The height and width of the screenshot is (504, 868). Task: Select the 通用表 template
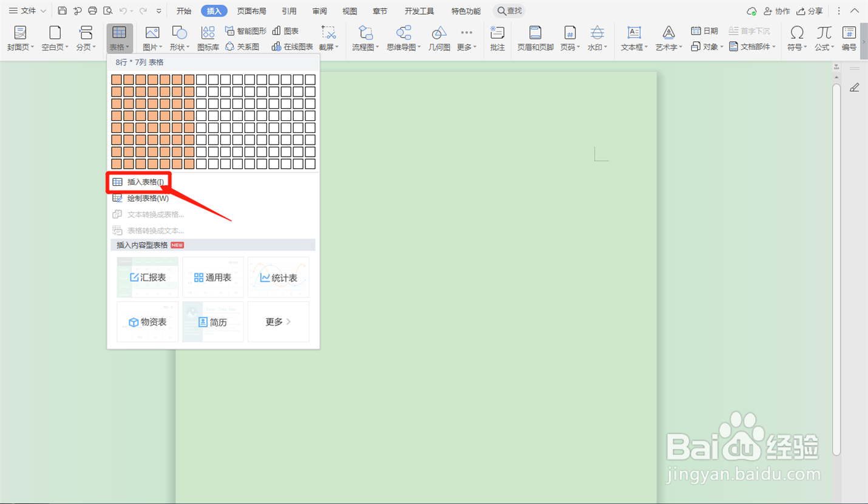click(213, 277)
